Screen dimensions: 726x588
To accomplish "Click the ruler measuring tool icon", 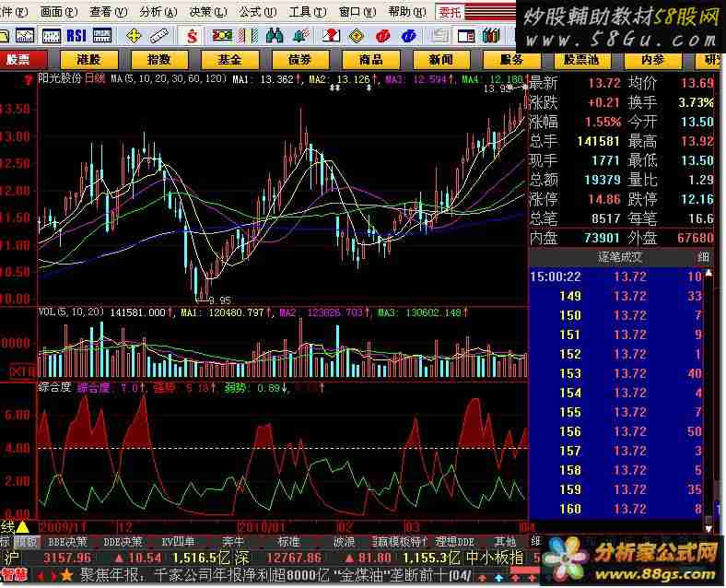I will coord(158,36).
